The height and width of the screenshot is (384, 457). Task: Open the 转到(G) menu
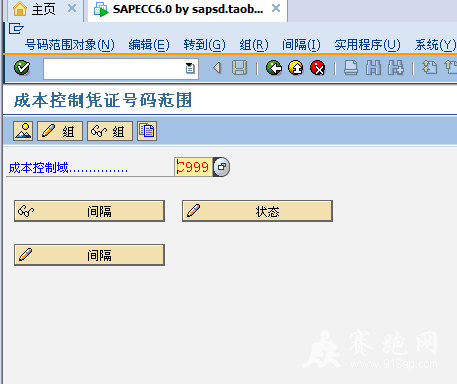point(204,45)
